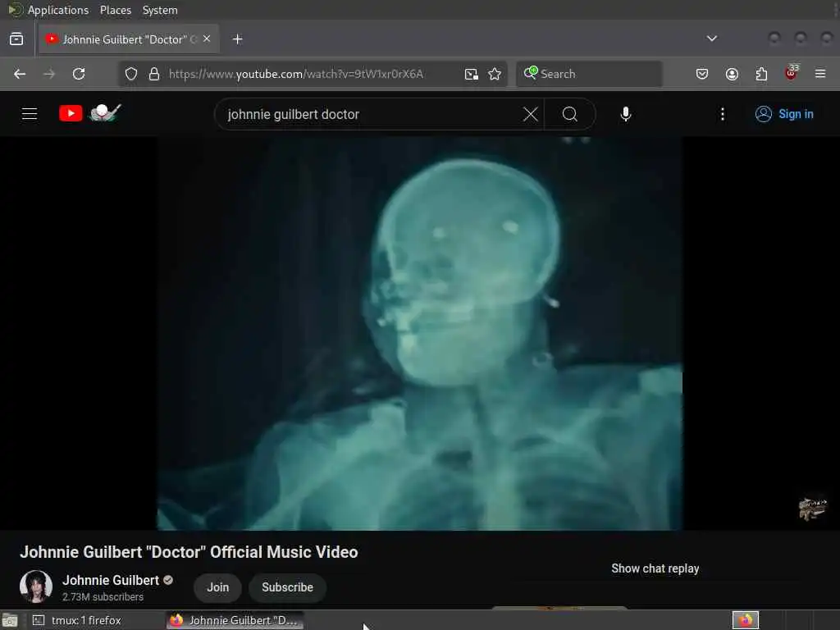Open YouTube guide sidebar menu

30,113
